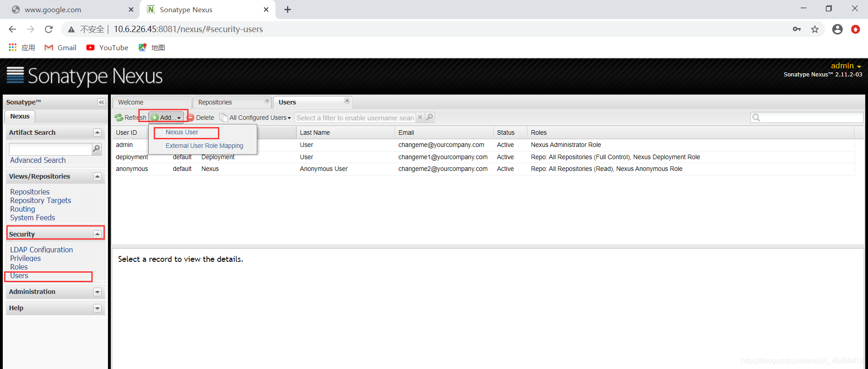Click changeme1@yourcompany.com email cell
The height and width of the screenshot is (369, 868).
click(443, 157)
